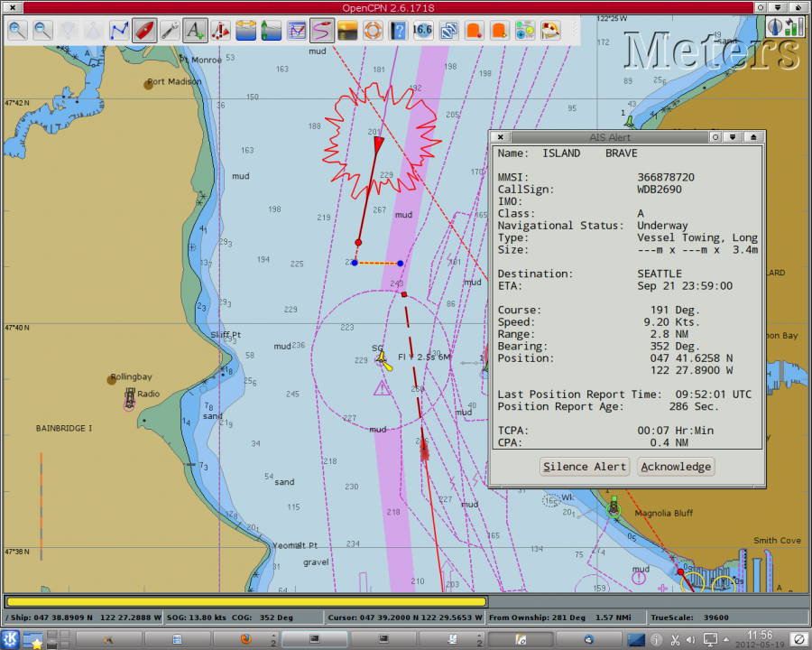Click the compass rose status icon top right
Viewport: 812px width, 650px height.
(x=775, y=26)
